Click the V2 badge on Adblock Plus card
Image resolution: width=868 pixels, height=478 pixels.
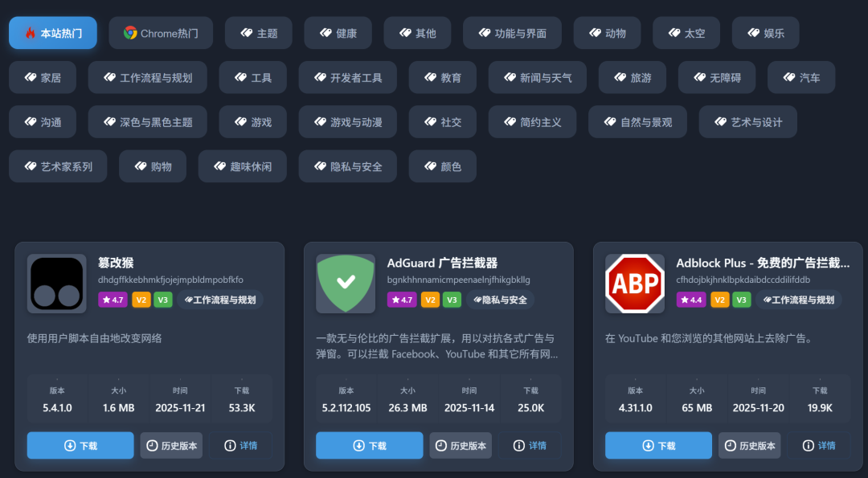(719, 300)
